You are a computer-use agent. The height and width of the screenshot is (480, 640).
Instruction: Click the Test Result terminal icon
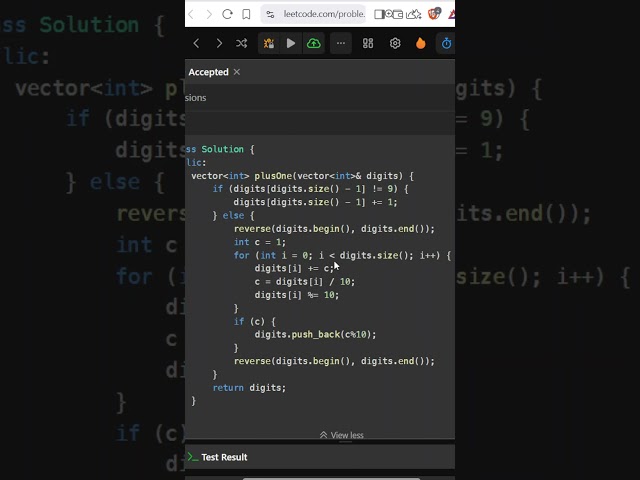(192, 457)
